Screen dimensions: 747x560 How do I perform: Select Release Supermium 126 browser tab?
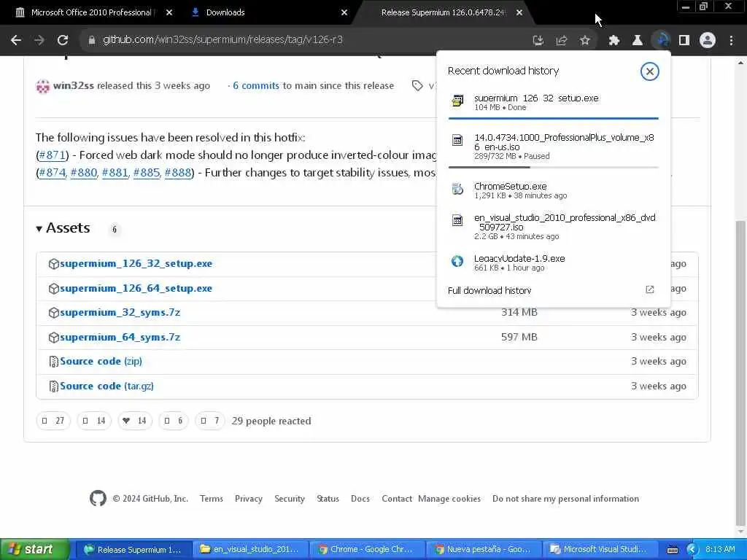[x=443, y=12]
